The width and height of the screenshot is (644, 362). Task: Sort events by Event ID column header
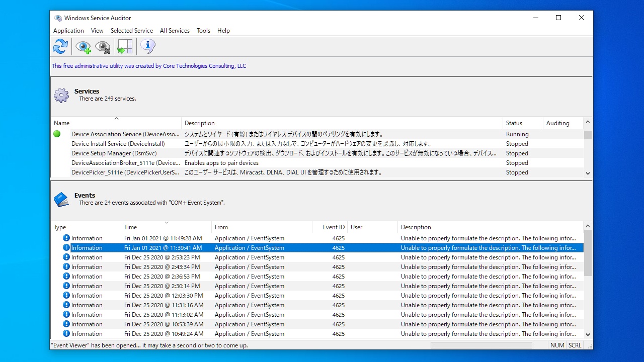pos(330,227)
